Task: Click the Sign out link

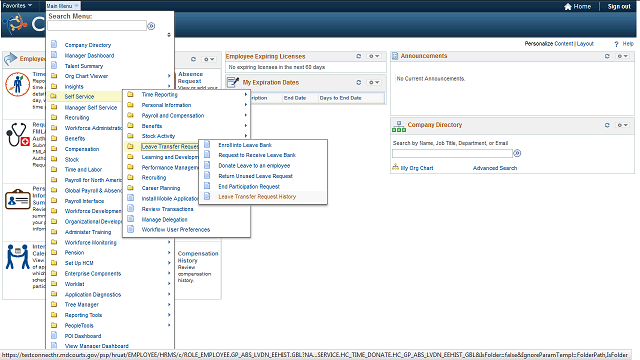Action: (x=619, y=7)
